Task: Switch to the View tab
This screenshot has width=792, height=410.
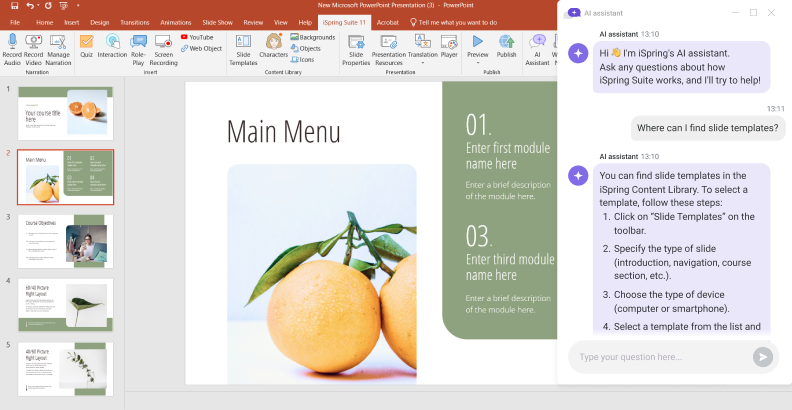Action: pos(281,22)
